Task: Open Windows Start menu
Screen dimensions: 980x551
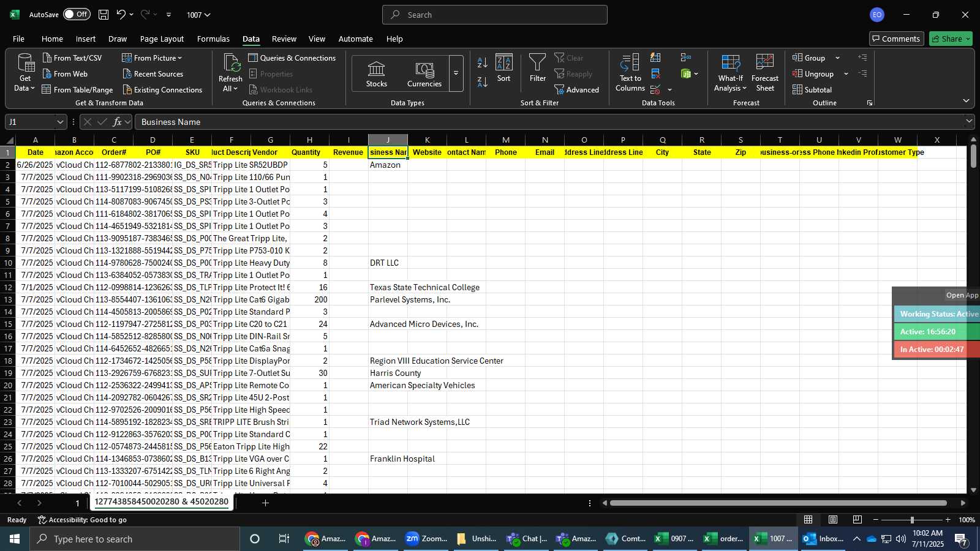Action: [x=15, y=539]
